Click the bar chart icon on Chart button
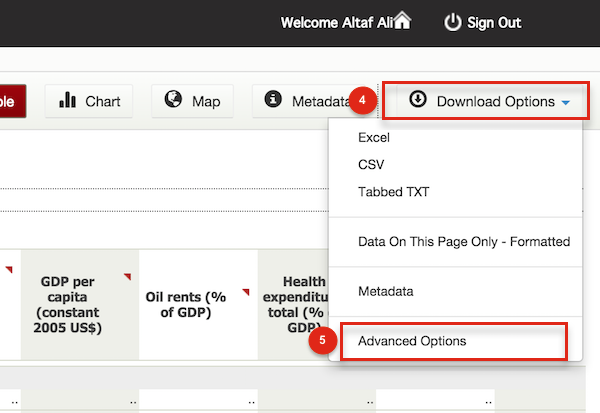Screen dimensions: 600x413 (68, 100)
